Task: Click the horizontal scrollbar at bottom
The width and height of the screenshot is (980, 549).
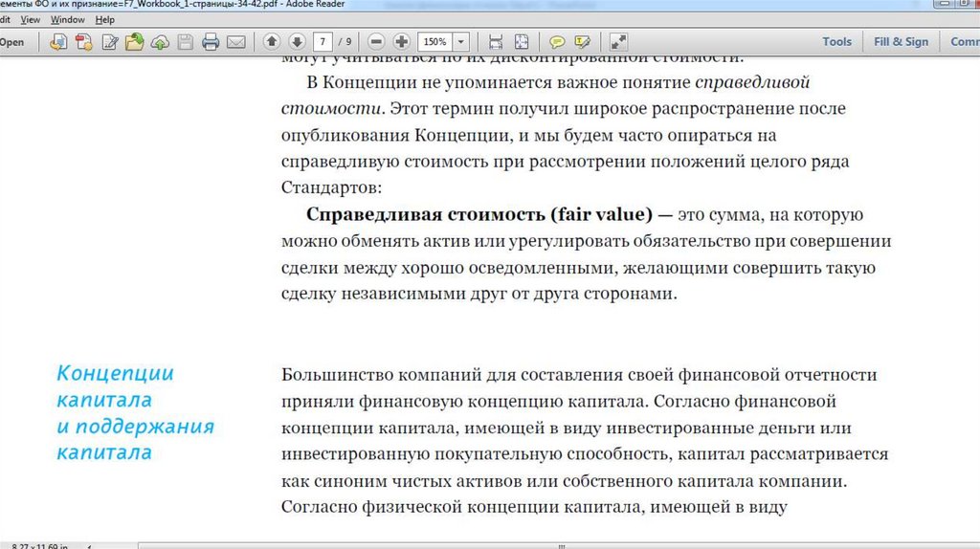Action: [x=559, y=546]
